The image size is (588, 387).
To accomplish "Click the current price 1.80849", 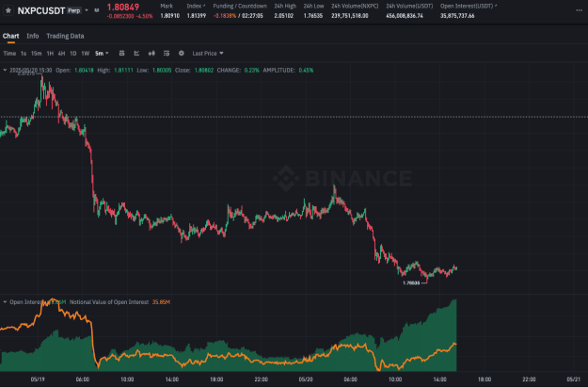I will pos(123,7).
